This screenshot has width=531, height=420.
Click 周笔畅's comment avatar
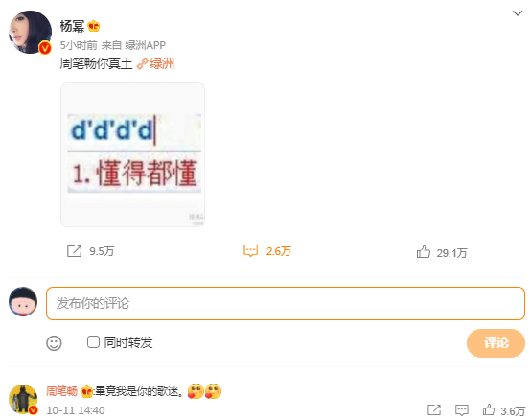[23, 399]
